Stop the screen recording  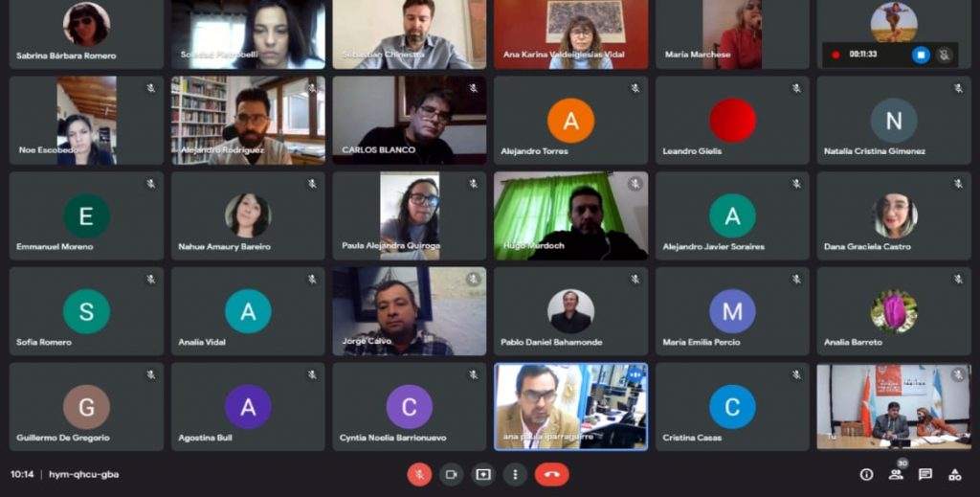(x=921, y=55)
